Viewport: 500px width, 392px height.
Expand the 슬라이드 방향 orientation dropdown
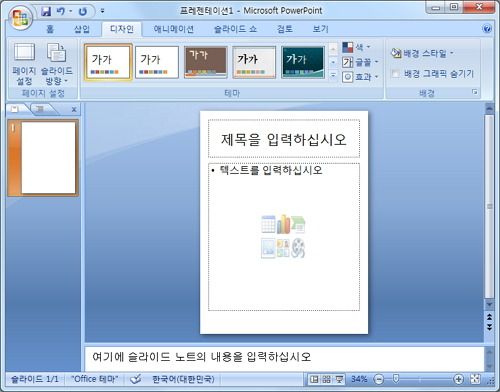pyautogui.click(x=56, y=63)
